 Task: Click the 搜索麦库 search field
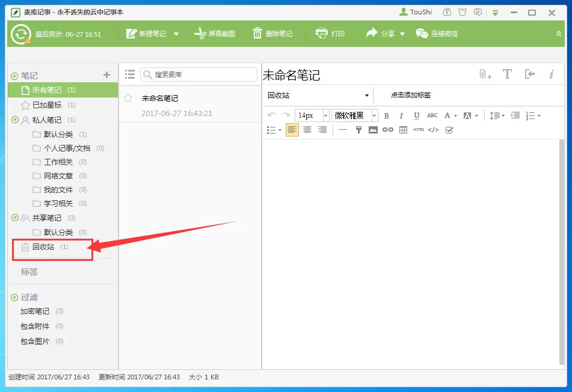coord(199,75)
